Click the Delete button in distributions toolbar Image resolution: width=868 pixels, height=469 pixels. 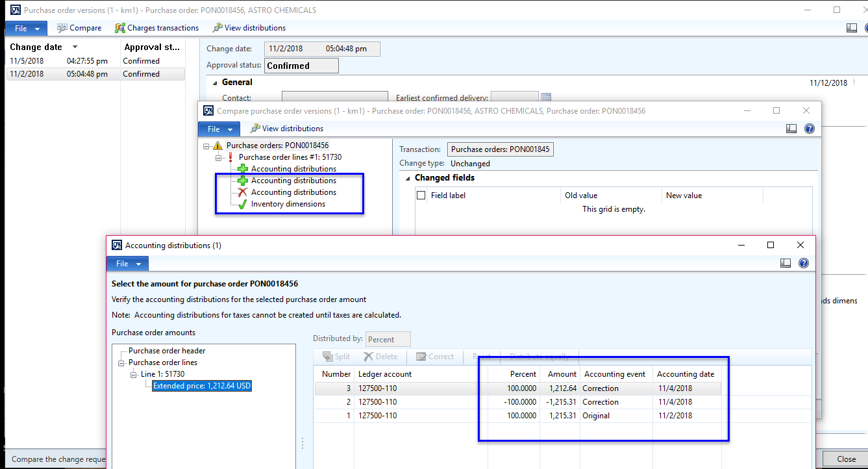point(380,357)
